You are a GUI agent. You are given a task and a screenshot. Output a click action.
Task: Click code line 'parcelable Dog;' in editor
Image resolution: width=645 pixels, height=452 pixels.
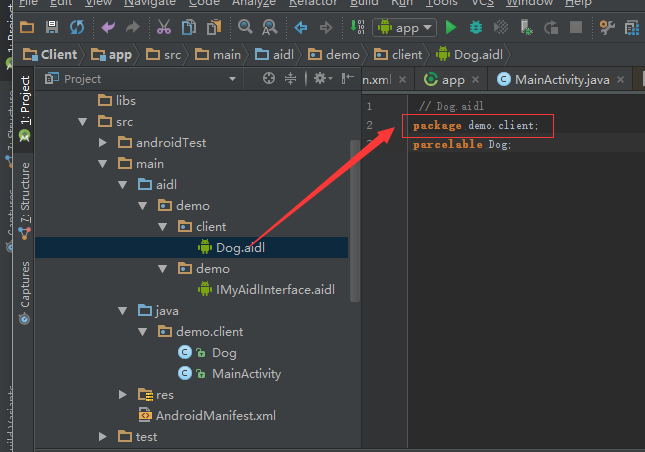pyautogui.click(x=462, y=144)
